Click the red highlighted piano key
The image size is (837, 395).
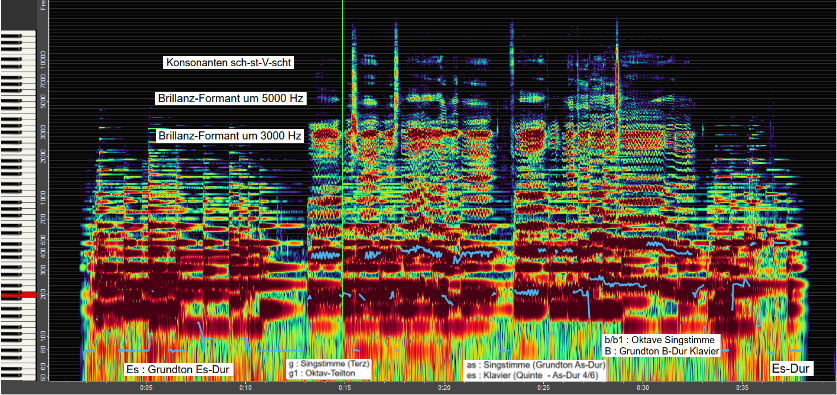click(18, 295)
